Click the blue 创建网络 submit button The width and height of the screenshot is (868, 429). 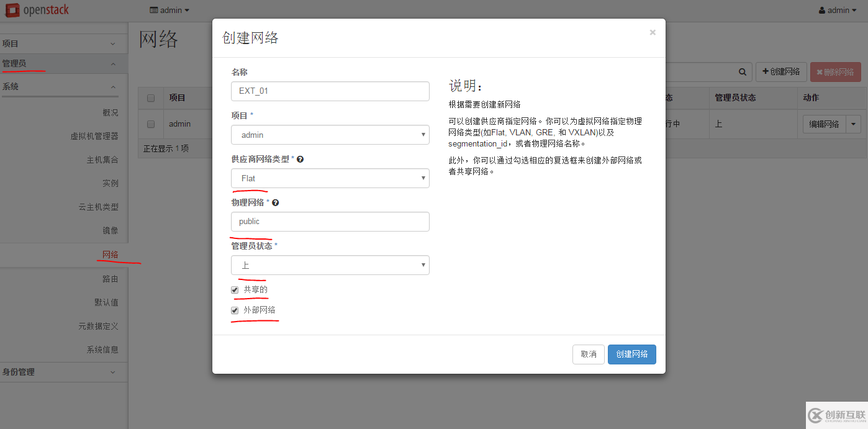tap(631, 354)
